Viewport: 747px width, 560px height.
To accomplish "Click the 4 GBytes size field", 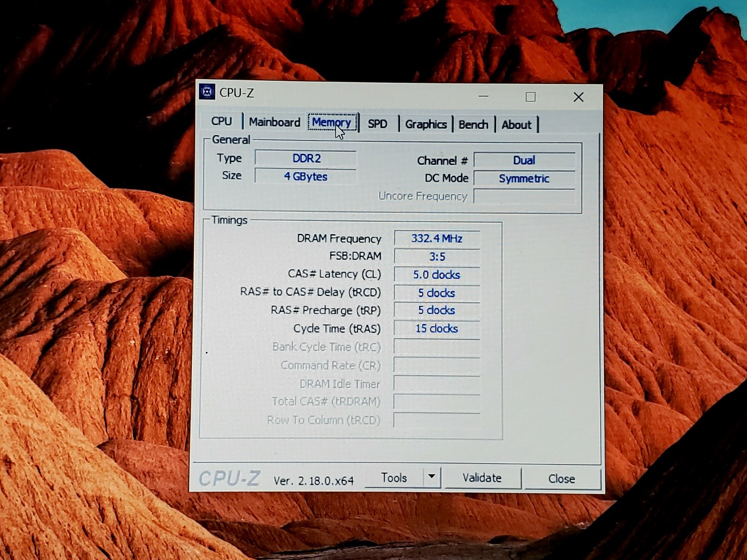I will pyautogui.click(x=306, y=176).
